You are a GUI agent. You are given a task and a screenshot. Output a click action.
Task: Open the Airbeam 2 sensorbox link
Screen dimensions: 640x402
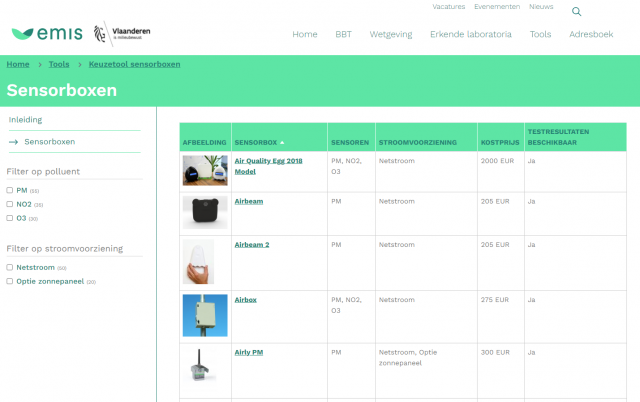pos(252,244)
